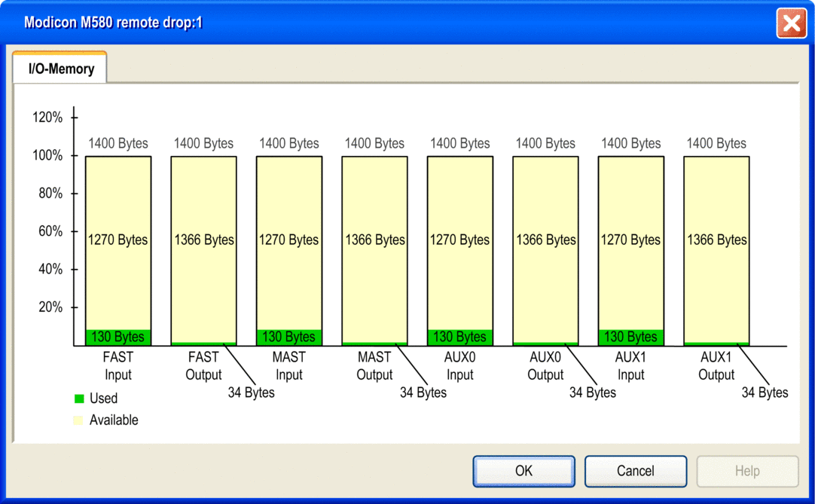Click the pale yellow Available legend swatch

point(78,420)
